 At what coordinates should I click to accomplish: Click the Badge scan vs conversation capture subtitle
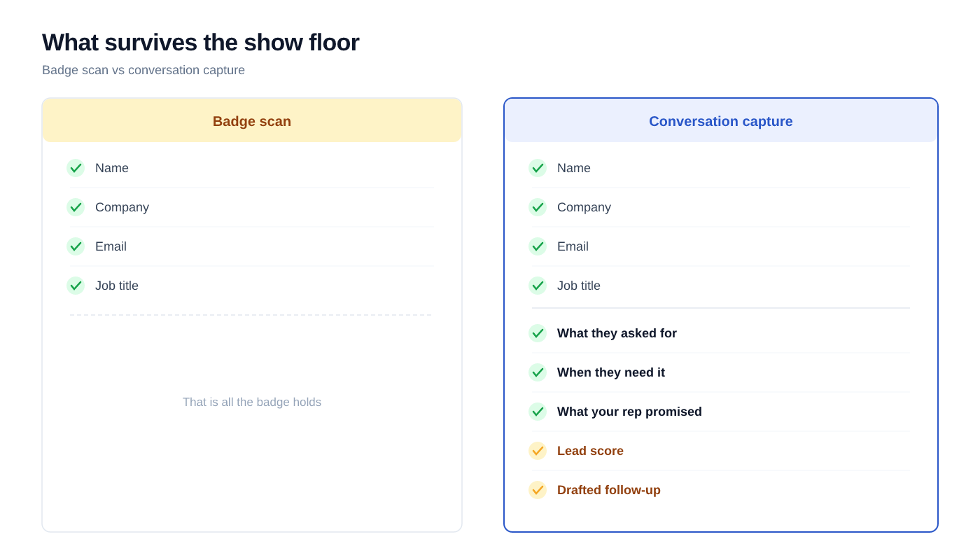click(143, 70)
